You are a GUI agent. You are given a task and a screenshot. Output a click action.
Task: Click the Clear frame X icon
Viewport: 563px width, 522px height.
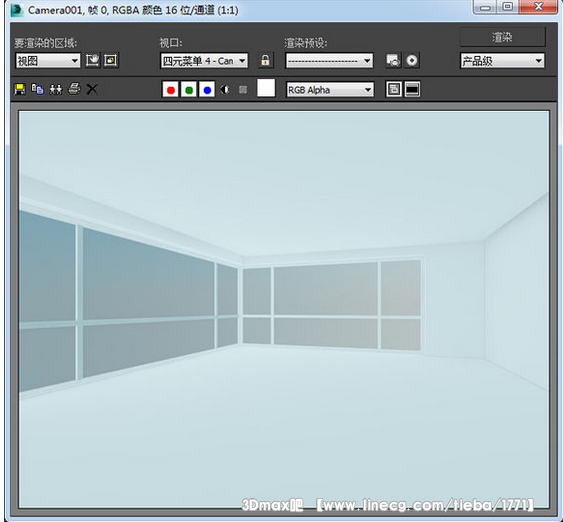92,89
